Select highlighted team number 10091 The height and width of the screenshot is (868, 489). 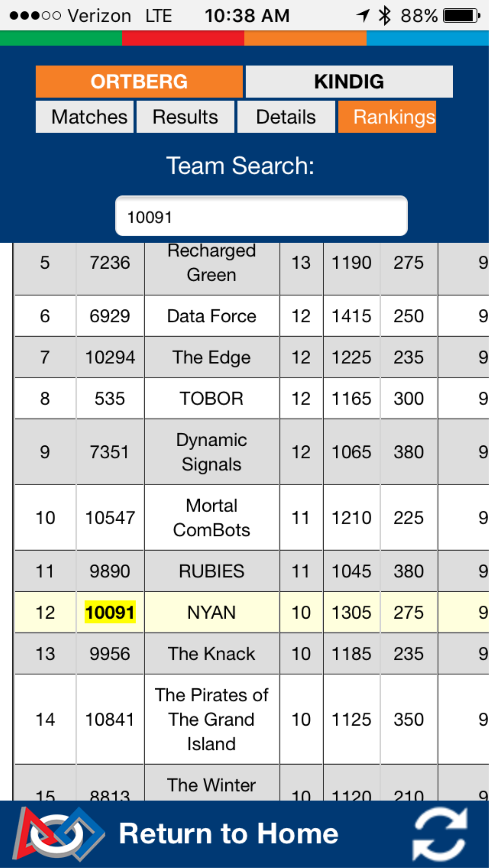click(110, 612)
